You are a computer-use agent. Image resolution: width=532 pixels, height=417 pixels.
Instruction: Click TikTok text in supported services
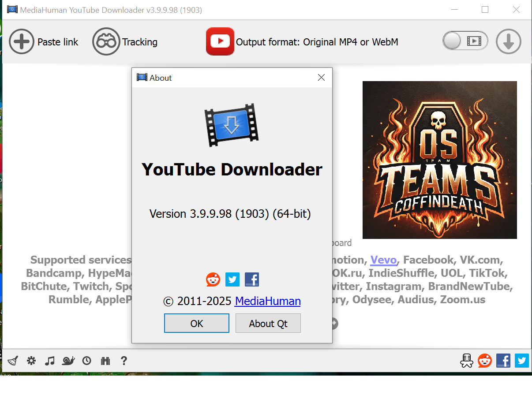click(488, 273)
